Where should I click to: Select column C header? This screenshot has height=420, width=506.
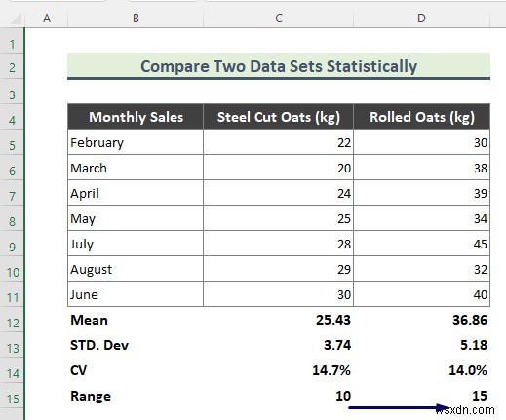(279, 19)
